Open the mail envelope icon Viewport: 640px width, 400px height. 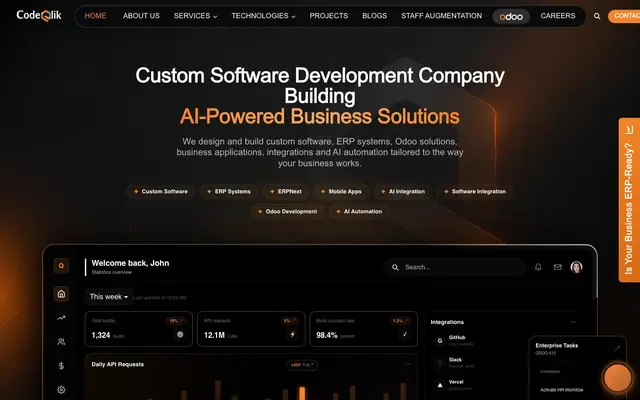[x=558, y=267]
